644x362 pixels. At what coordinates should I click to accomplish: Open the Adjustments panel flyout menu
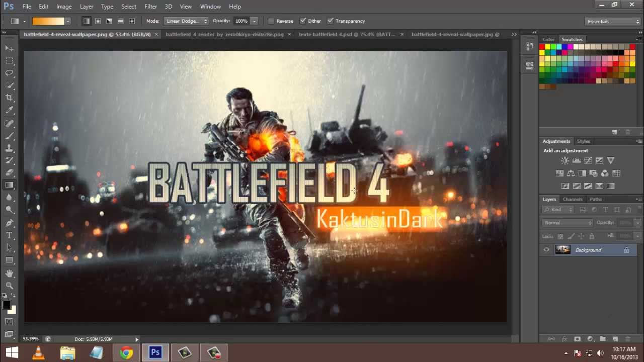tap(639, 141)
